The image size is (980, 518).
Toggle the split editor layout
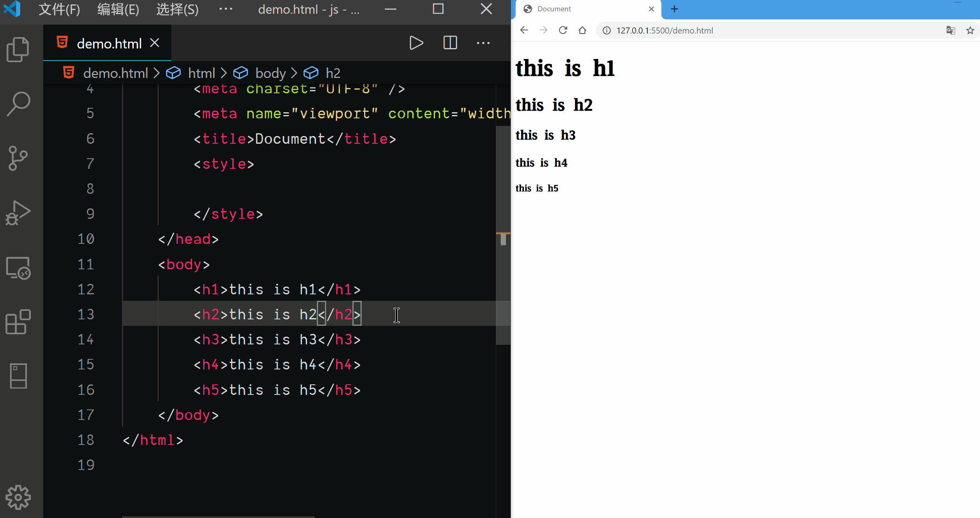450,43
